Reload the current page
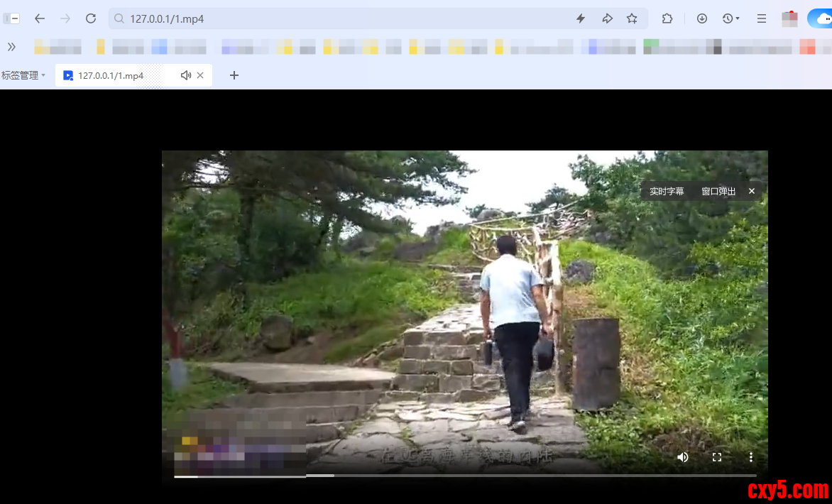The image size is (832, 504). (x=91, y=18)
